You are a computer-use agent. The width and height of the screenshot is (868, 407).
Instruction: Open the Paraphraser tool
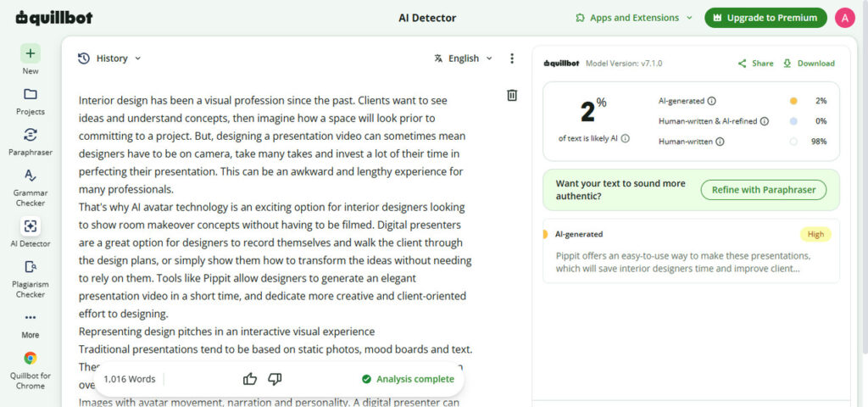(x=31, y=142)
